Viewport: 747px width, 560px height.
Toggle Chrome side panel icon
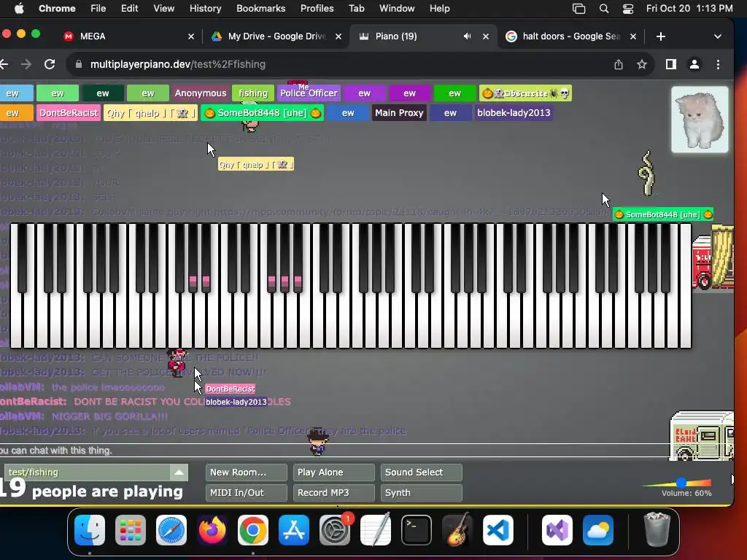671,64
